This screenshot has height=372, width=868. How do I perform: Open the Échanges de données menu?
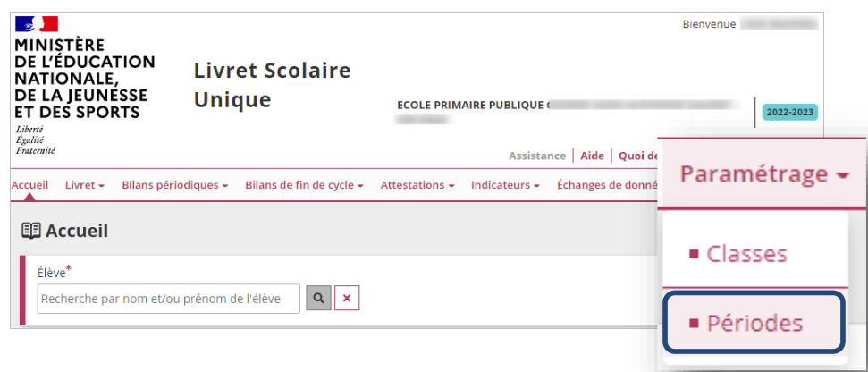[607, 185]
